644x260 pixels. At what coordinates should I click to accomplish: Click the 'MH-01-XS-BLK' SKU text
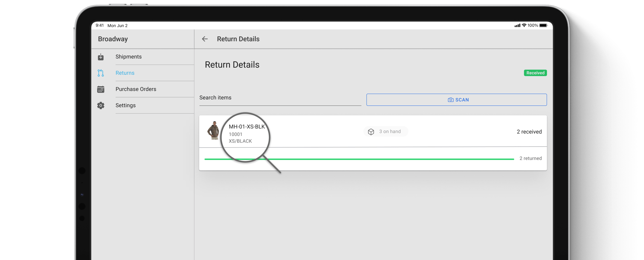[x=247, y=127]
